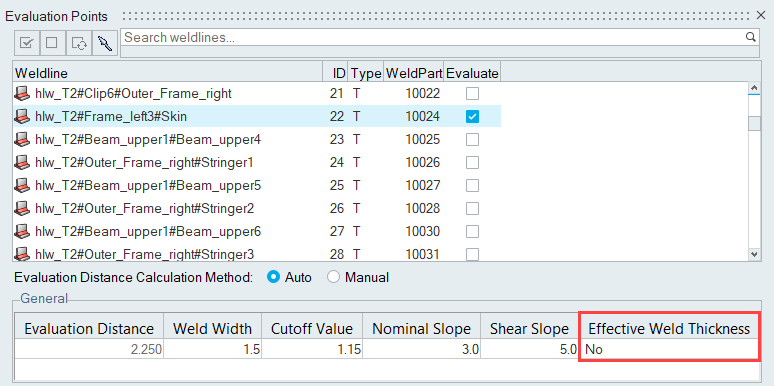Select the Weld Width value cell
Image resolution: width=774 pixels, height=386 pixels.
213,349
